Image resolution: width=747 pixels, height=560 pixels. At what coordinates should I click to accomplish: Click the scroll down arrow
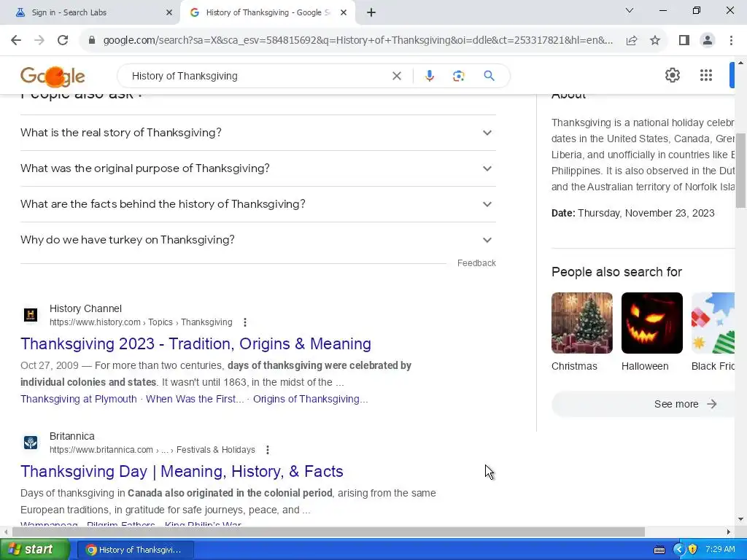click(741, 519)
